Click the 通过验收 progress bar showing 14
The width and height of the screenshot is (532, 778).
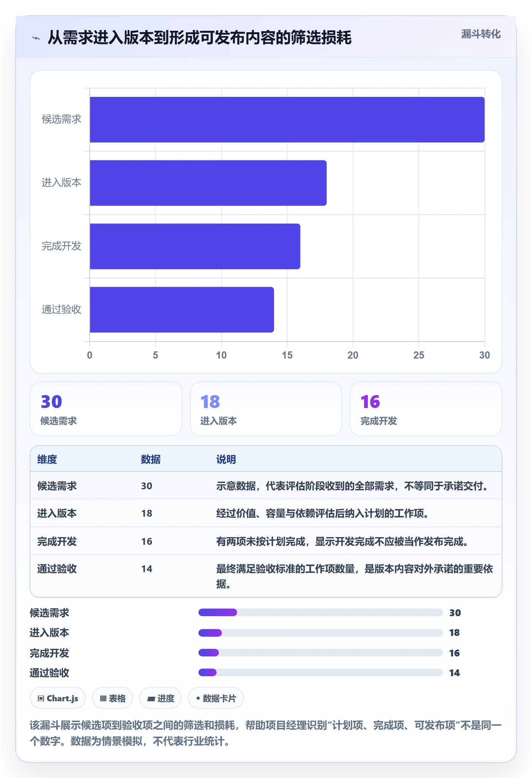tap(321, 672)
